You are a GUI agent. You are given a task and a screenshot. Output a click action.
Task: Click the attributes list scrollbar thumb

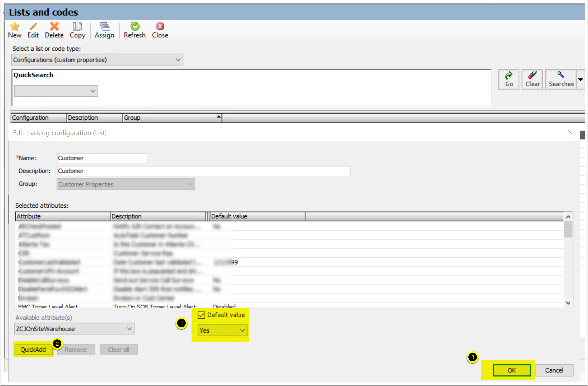point(568,230)
